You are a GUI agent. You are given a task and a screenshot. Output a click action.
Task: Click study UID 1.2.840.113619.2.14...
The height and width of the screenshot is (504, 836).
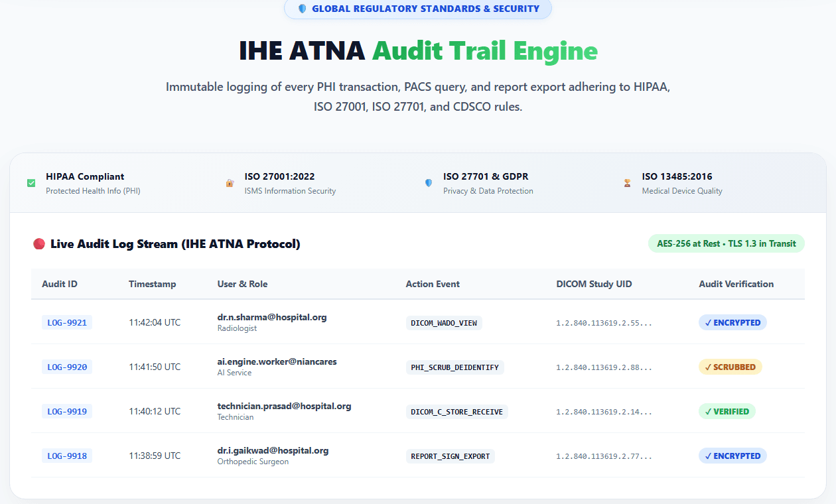[x=604, y=412]
